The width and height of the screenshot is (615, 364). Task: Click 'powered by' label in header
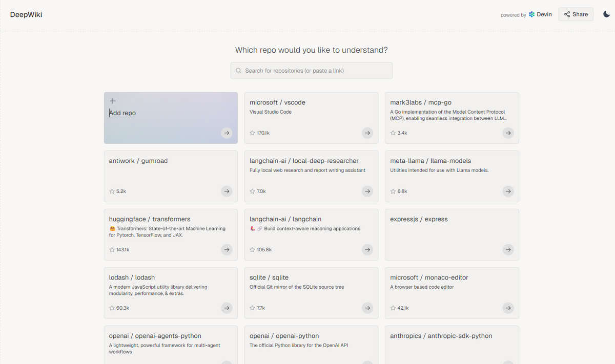(x=514, y=15)
